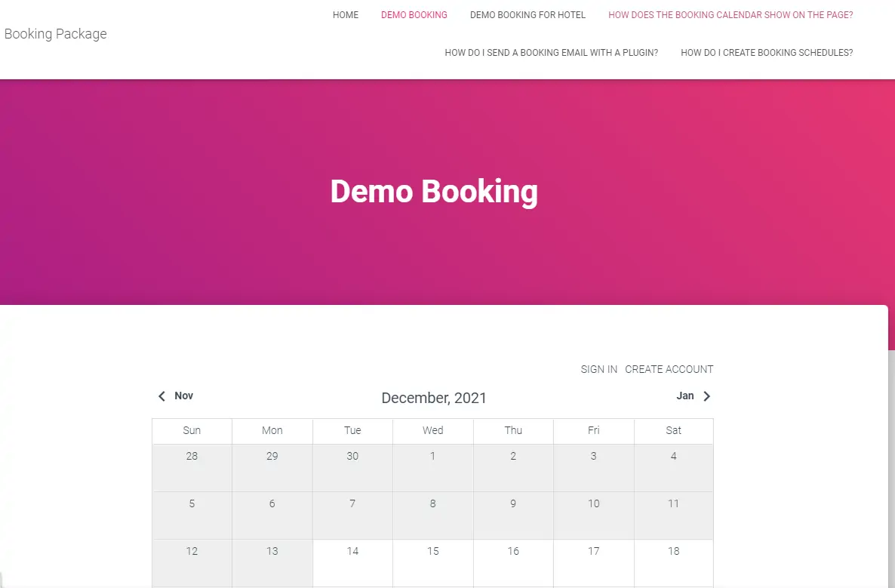Select December 15 on the calendar
895x588 pixels.
433,562
